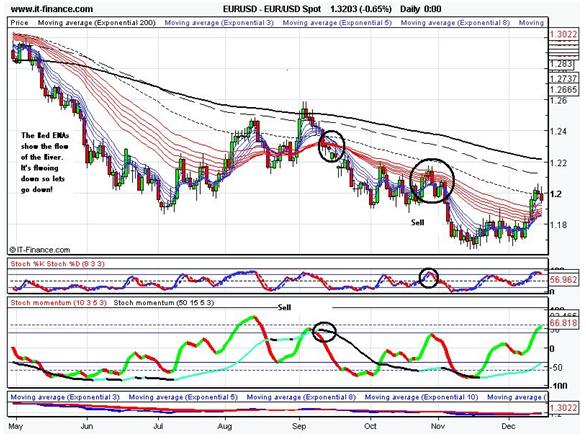Click the EURUSD - EUR/USD Spot title
This screenshot has width=586, height=440.
272,9
